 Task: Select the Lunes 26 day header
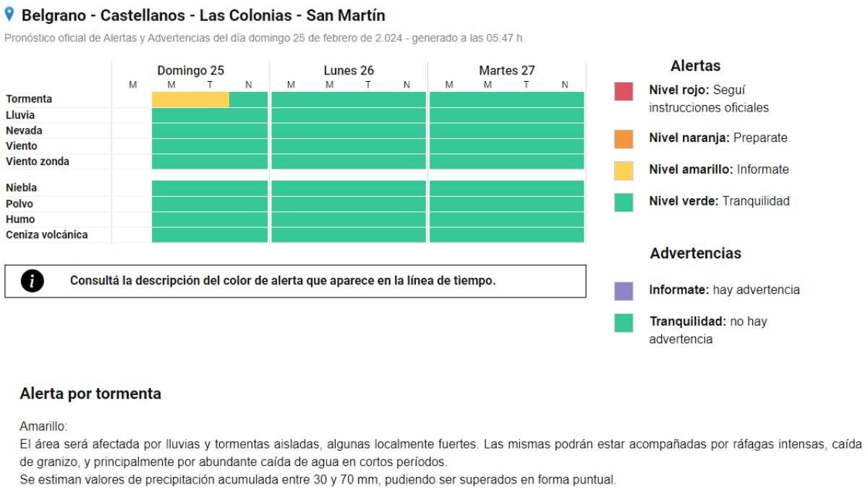[x=349, y=70]
